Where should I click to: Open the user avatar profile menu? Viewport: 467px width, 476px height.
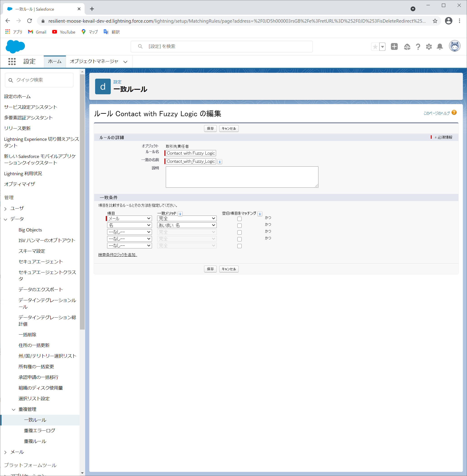pos(454,46)
